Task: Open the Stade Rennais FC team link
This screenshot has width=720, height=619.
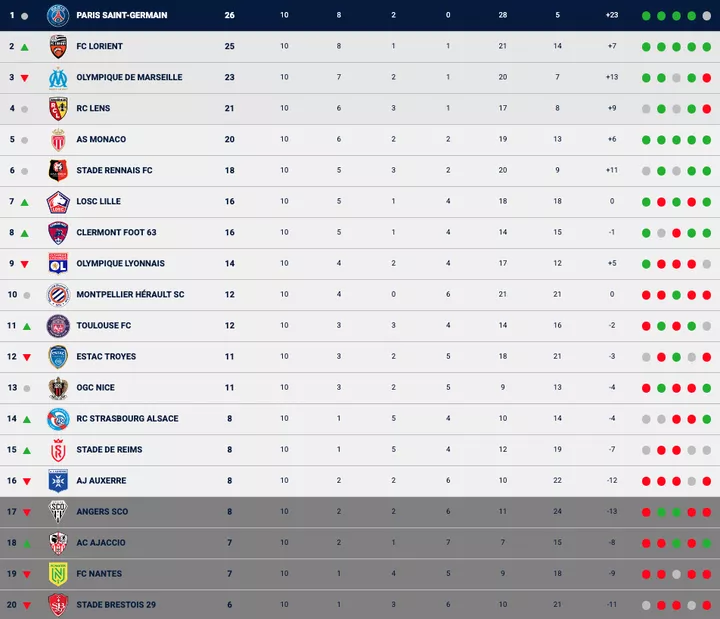Action: point(114,170)
